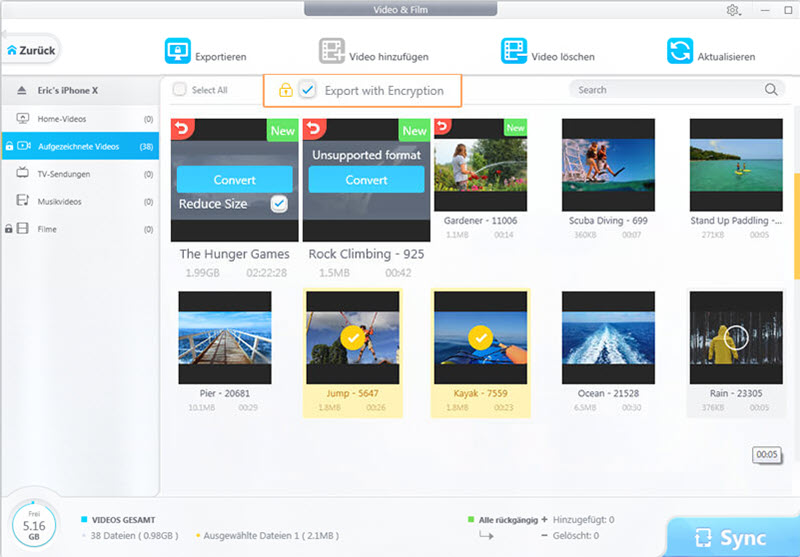The width and height of the screenshot is (800, 557).
Task: Eject Eric's iPhone X device
Action: pyautogui.click(x=23, y=91)
